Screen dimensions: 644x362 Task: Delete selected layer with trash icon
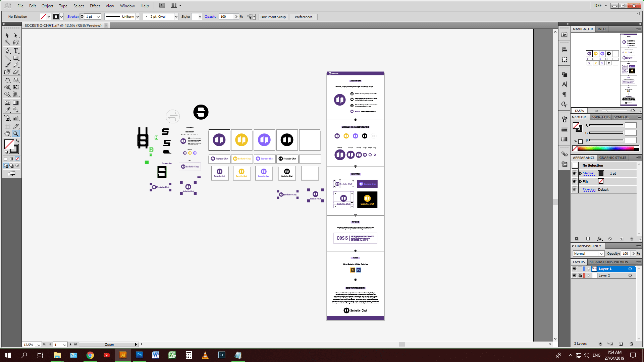click(631, 344)
